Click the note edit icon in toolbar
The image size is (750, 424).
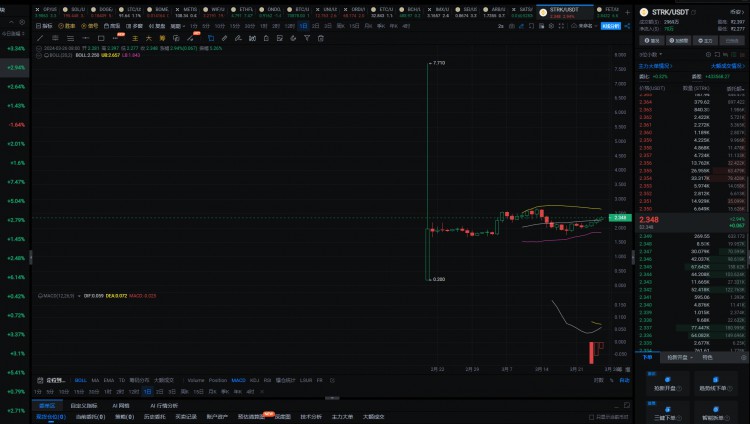point(280,38)
